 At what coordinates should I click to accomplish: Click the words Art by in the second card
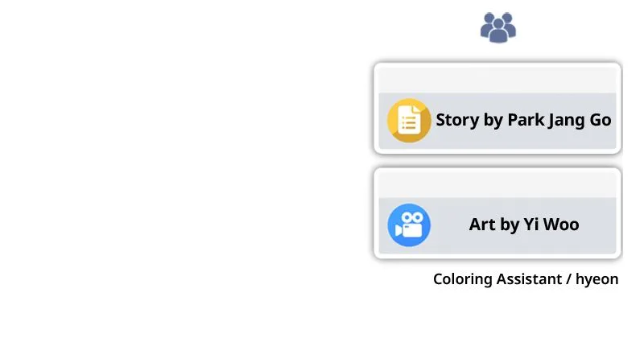[494, 225]
